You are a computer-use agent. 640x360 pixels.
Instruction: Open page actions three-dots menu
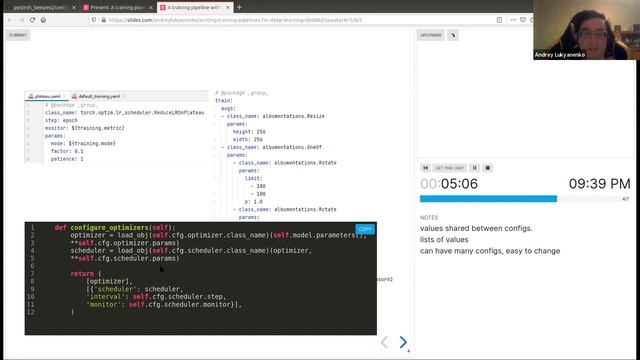513,20
